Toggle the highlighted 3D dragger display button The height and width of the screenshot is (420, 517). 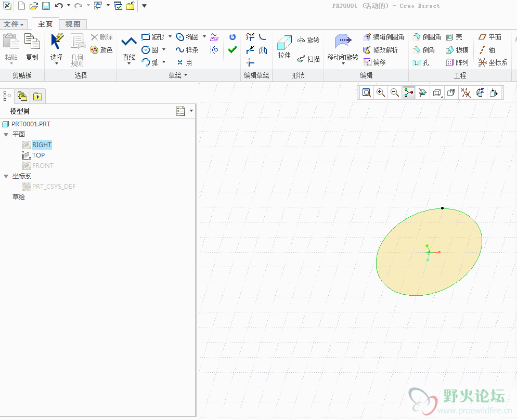tap(408, 93)
